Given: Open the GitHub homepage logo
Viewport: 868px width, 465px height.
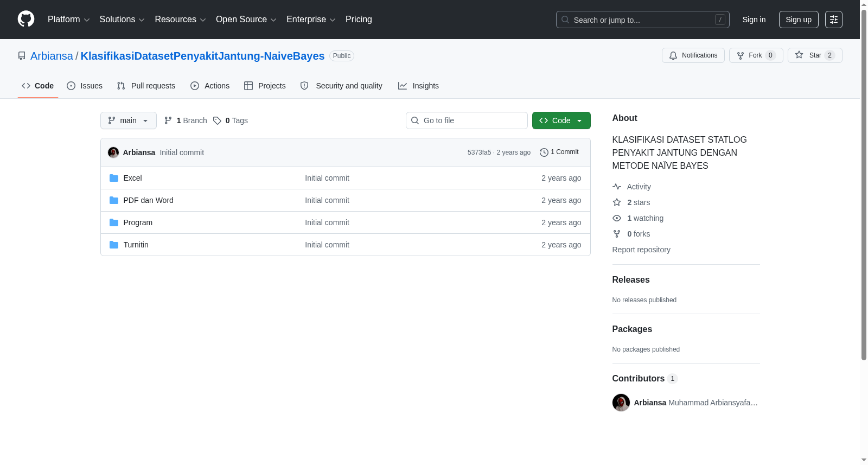Looking at the screenshot, I should coord(26,20).
